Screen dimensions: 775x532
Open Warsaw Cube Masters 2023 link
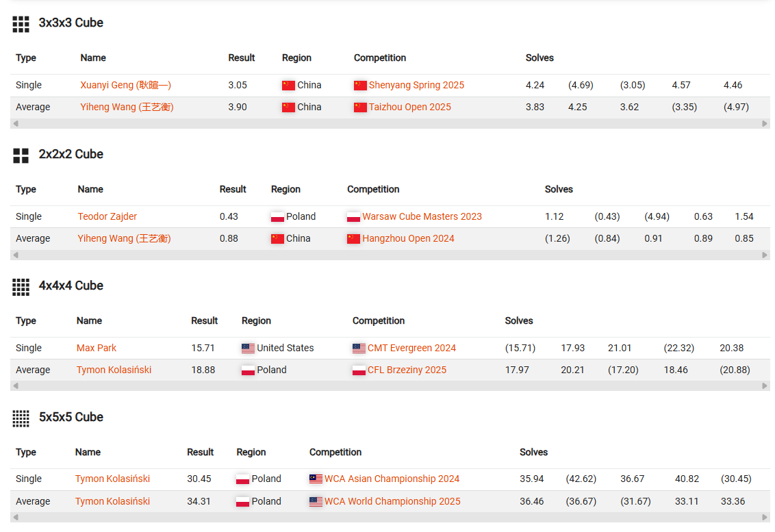(422, 216)
